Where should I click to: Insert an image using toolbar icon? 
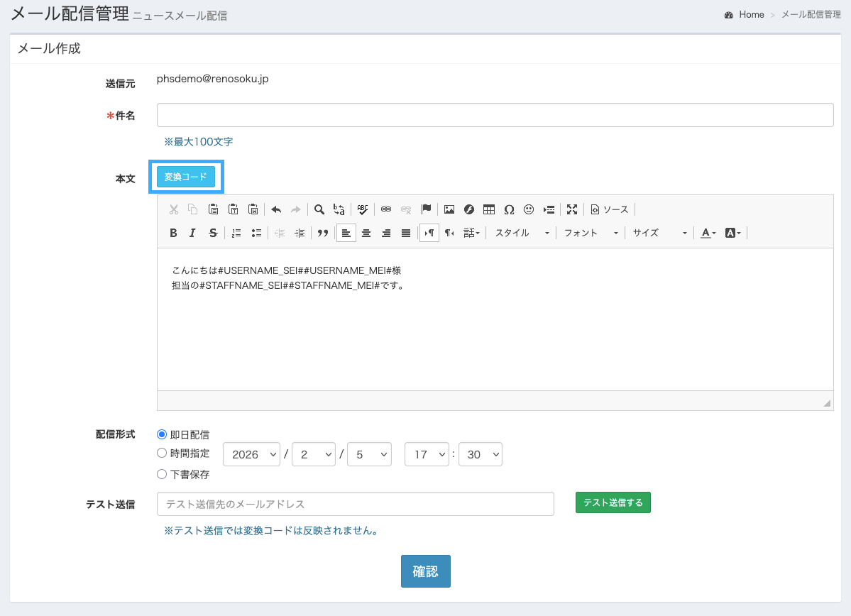click(x=449, y=209)
